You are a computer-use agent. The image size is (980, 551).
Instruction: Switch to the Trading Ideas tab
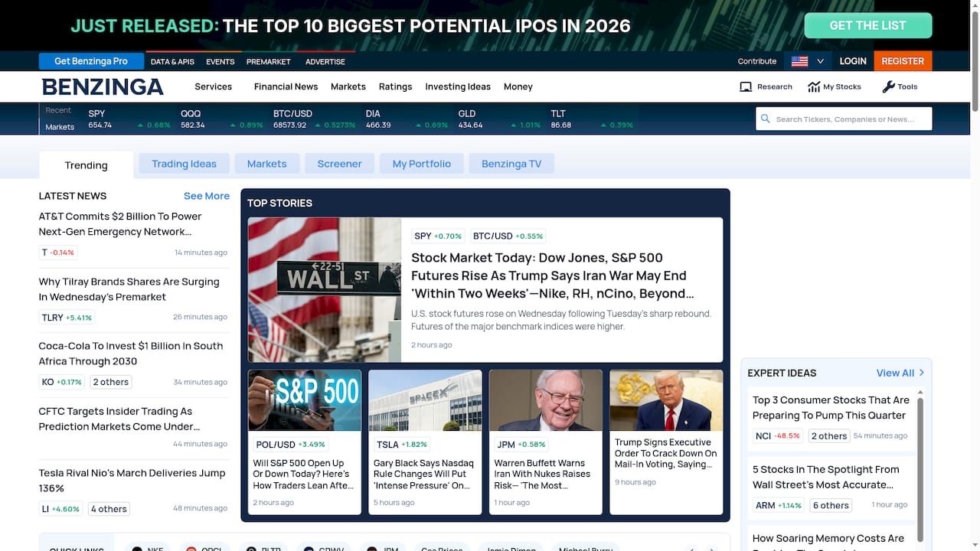[x=184, y=164]
